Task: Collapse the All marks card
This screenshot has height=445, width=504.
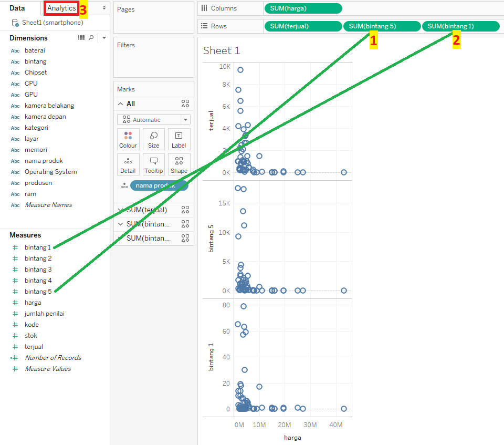Action: click(x=121, y=104)
